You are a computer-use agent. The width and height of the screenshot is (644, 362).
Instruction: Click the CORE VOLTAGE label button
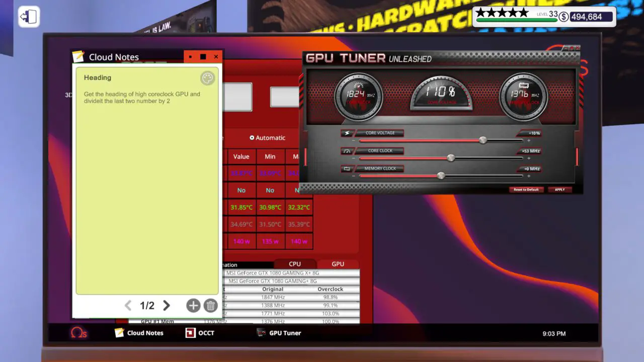click(380, 133)
